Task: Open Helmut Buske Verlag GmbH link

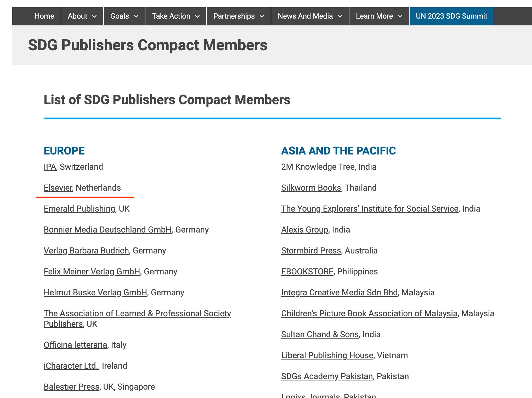Action: [x=95, y=292]
